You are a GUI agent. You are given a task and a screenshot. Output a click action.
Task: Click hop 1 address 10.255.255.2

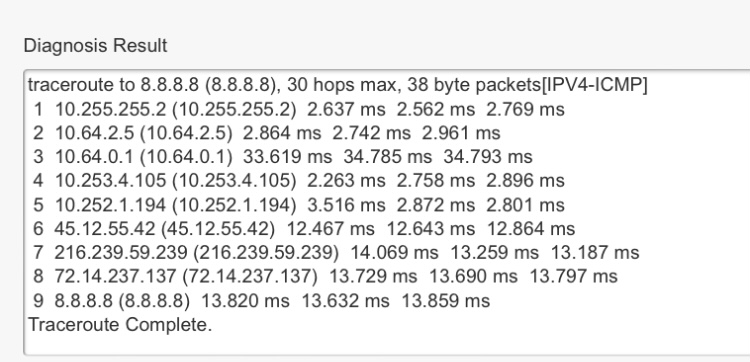110,110
